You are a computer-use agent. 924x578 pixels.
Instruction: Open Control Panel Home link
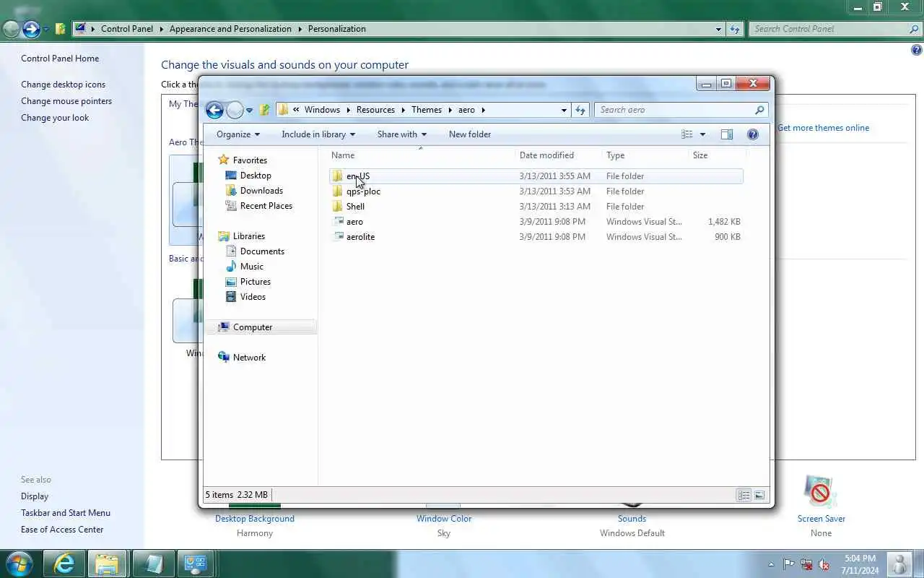(x=60, y=59)
